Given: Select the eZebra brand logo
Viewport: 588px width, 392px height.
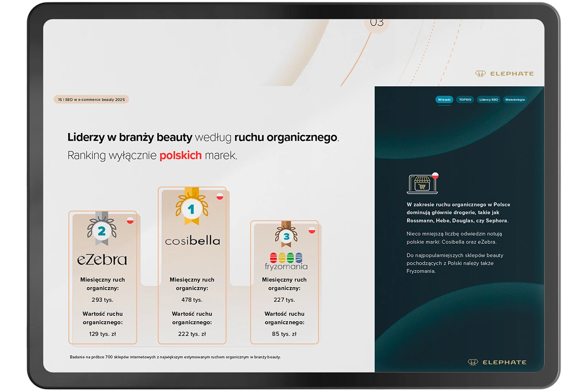Looking at the screenshot, I should 102,259.
